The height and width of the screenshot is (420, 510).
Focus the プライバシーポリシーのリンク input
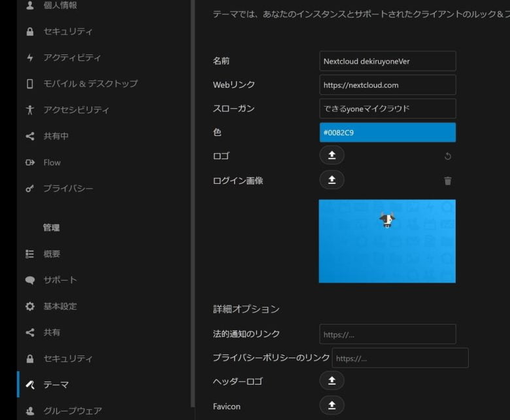tap(400, 358)
